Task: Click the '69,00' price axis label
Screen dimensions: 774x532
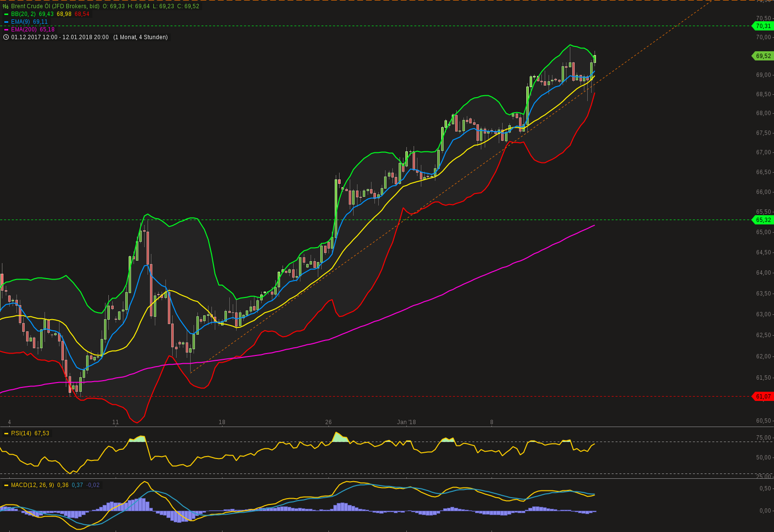Action: 763,75
